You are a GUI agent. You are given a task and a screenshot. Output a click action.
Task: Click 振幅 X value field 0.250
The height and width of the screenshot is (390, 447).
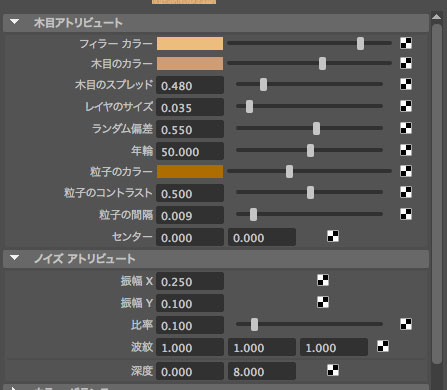click(190, 281)
